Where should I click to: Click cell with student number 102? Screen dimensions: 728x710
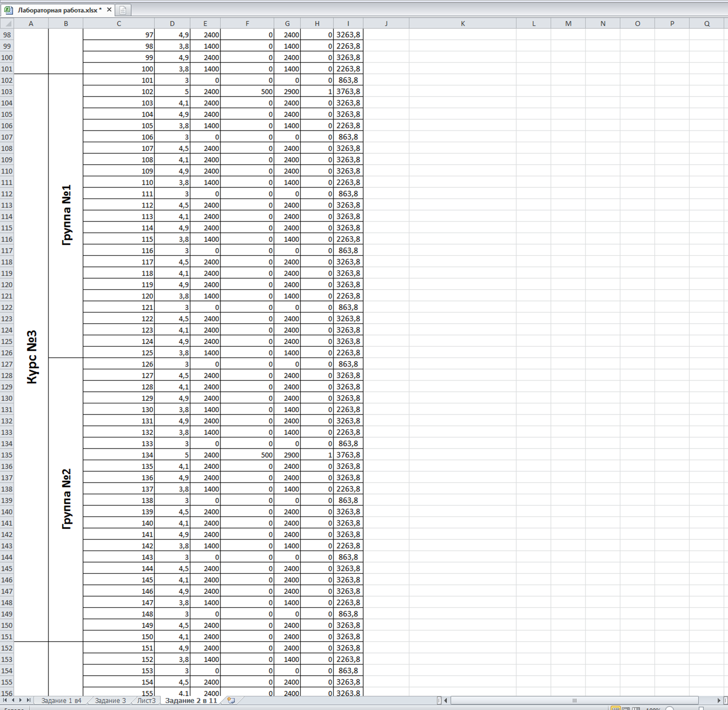tap(119, 92)
